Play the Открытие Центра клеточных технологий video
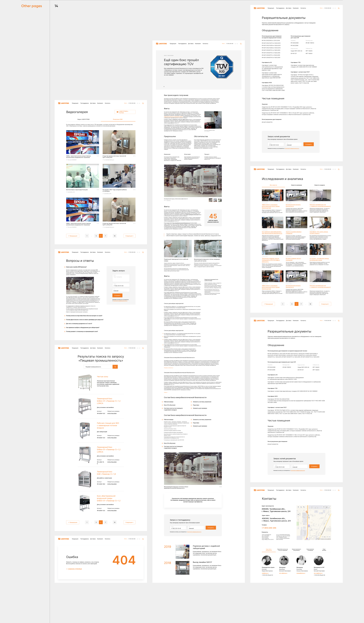This screenshot has width=364, height=623. click(x=119, y=142)
